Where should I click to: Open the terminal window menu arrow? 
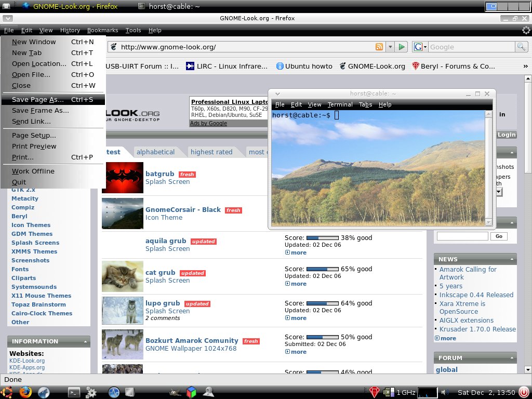click(x=277, y=94)
